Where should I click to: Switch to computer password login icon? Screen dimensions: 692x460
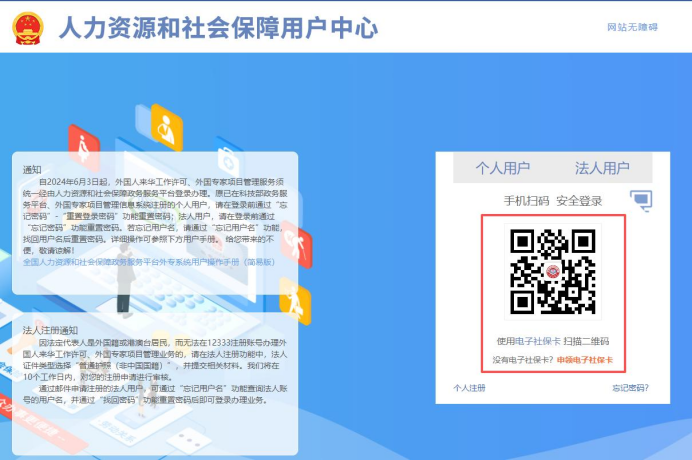(641, 200)
